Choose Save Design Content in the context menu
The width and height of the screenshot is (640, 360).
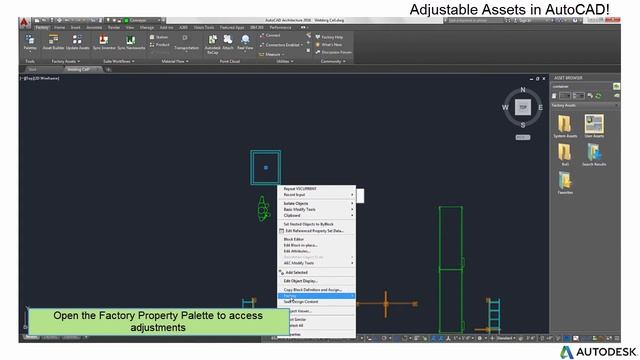[316, 302]
